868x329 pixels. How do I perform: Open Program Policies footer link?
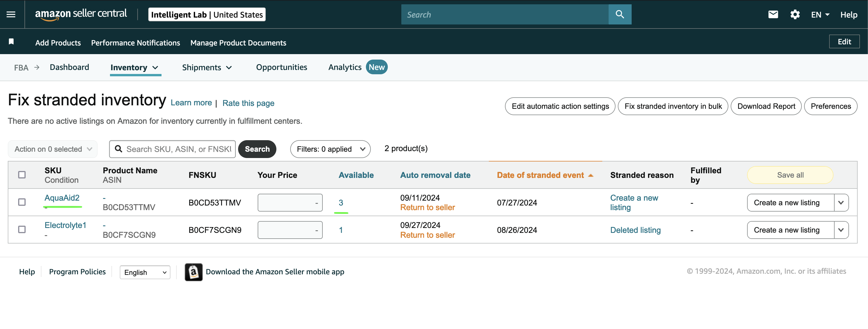click(77, 272)
